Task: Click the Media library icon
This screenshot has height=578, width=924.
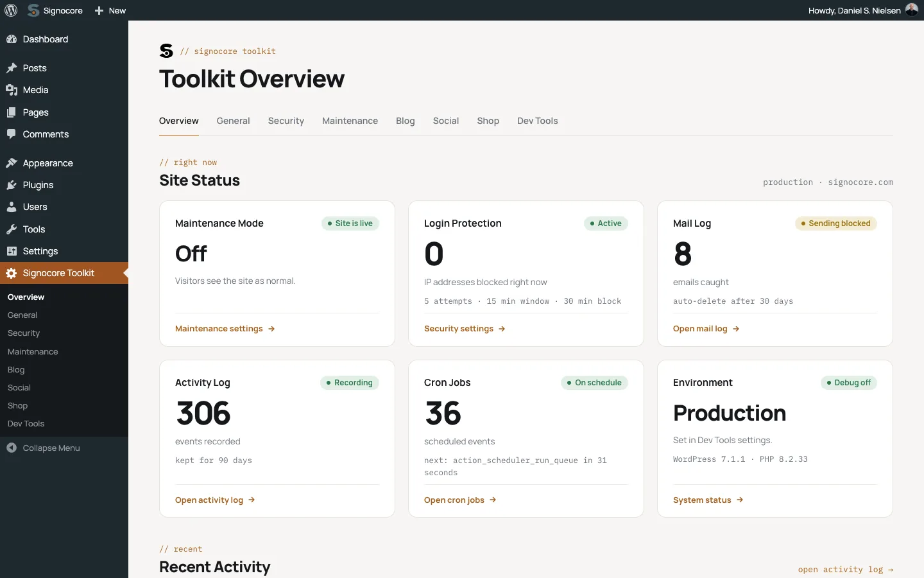Action: 12,90
